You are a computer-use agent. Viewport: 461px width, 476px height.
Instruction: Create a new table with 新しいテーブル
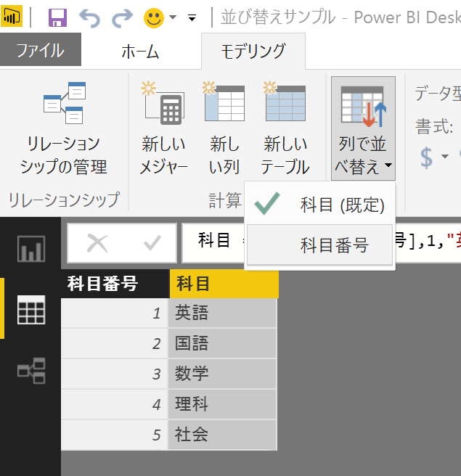pos(285,129)
